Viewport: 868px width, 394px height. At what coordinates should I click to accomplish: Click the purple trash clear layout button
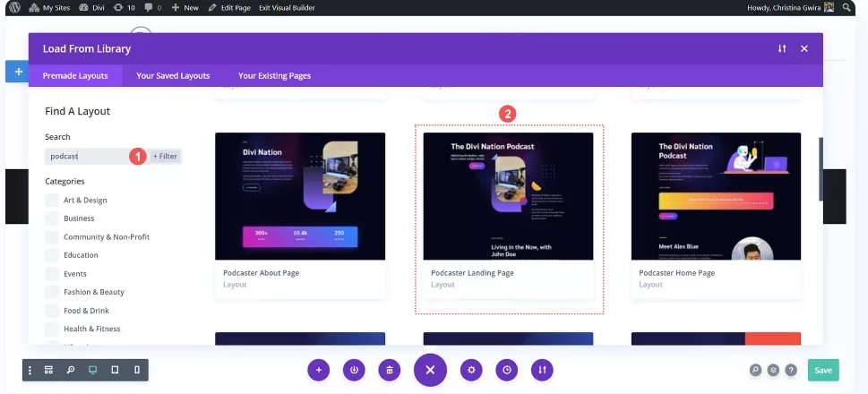(x=389, y=370)
